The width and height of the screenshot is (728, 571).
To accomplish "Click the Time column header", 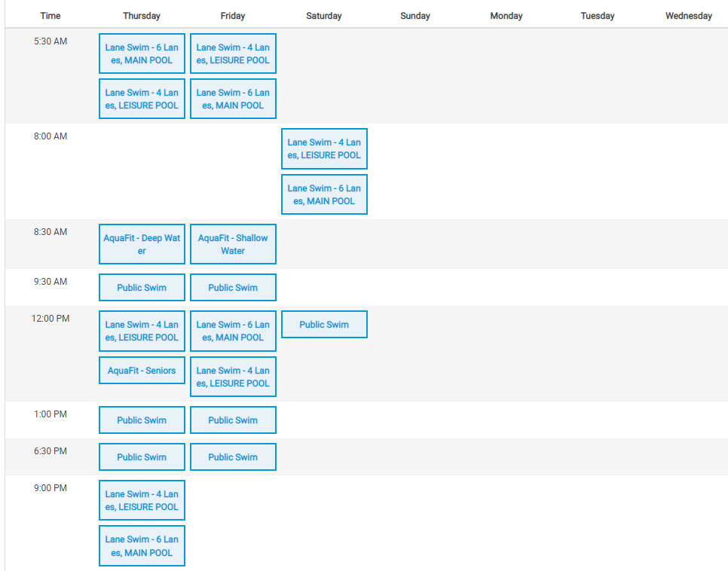I will [x=50, y=16].
